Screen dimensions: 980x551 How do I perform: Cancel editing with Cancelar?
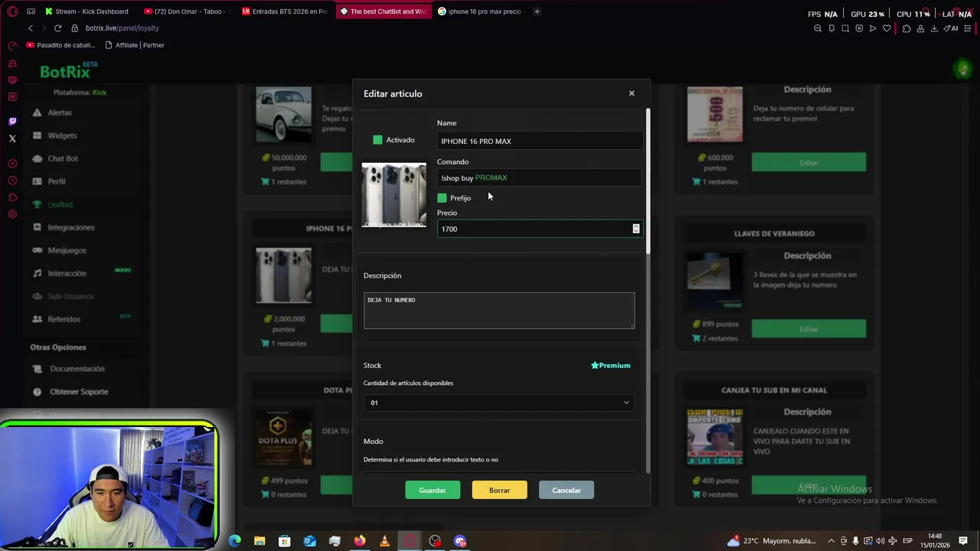coord(567,491)
